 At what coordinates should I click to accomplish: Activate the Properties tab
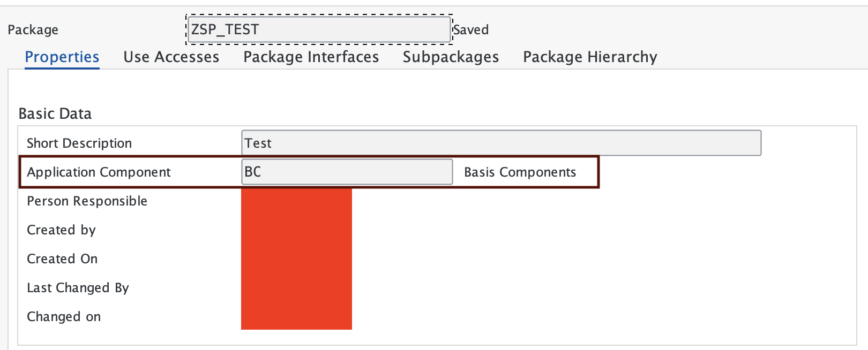pos(62,57)
